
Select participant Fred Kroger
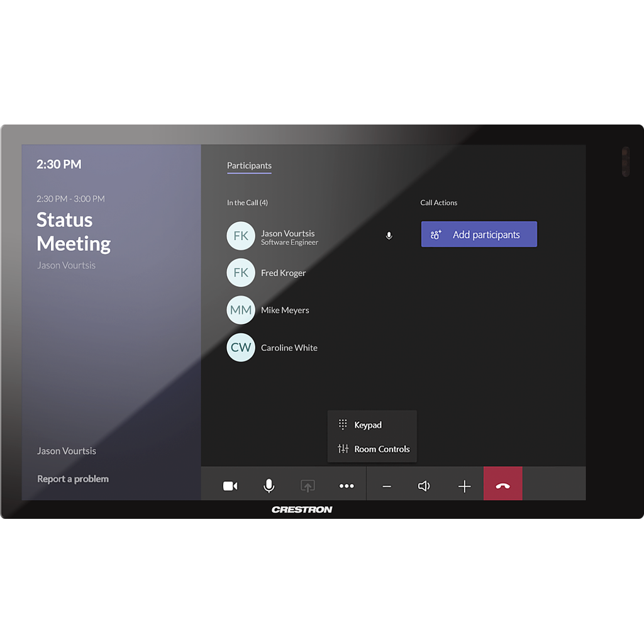(x=283, y=273)
